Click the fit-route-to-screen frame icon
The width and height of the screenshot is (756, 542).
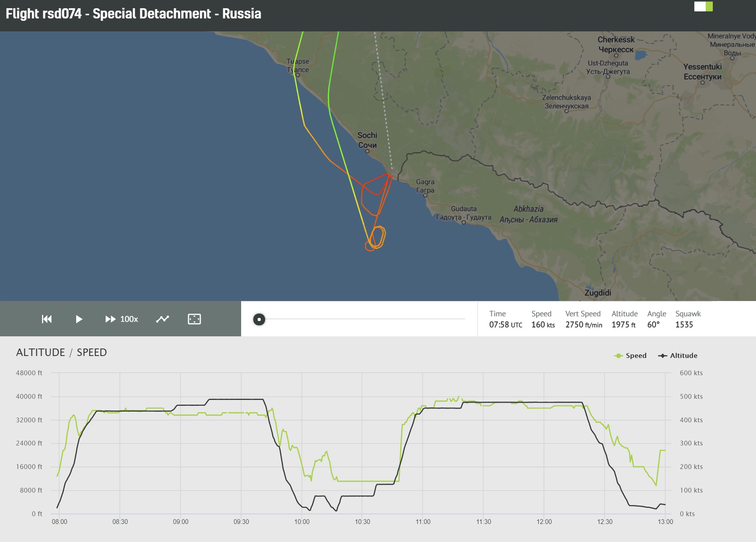click(194, 319)
